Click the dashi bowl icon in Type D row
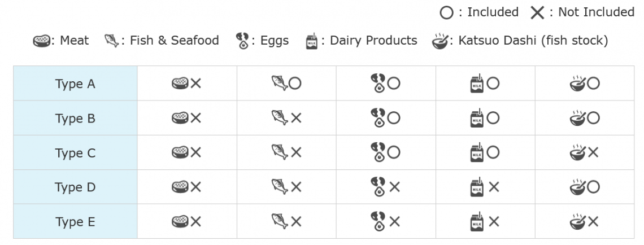Screen dimensions: 644x245 [577, 187]
